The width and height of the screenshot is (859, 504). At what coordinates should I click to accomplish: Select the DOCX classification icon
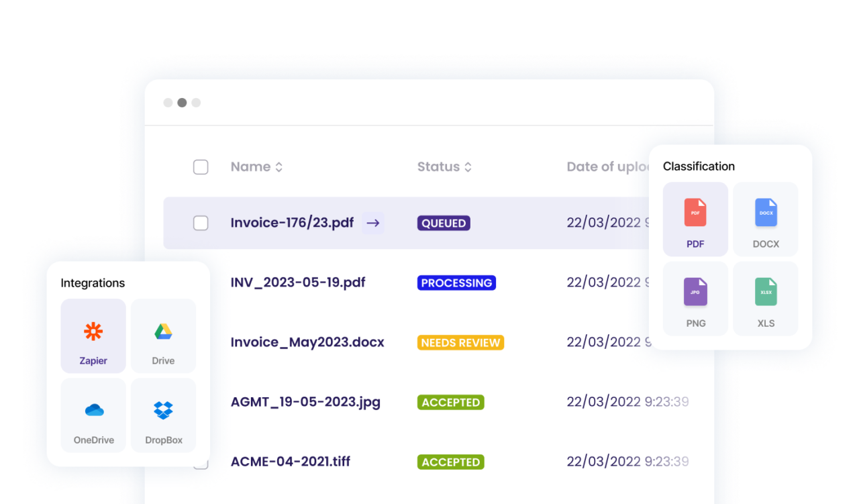(x=765, y=219)
